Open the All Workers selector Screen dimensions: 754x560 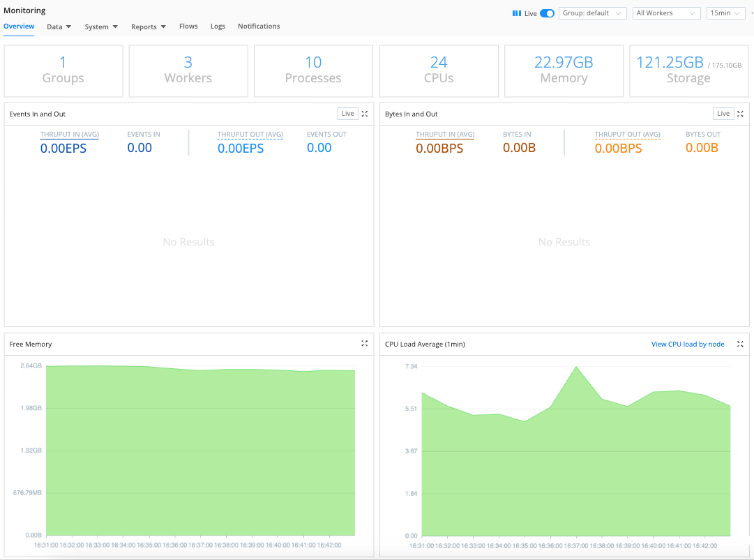[x=666, y=13]
